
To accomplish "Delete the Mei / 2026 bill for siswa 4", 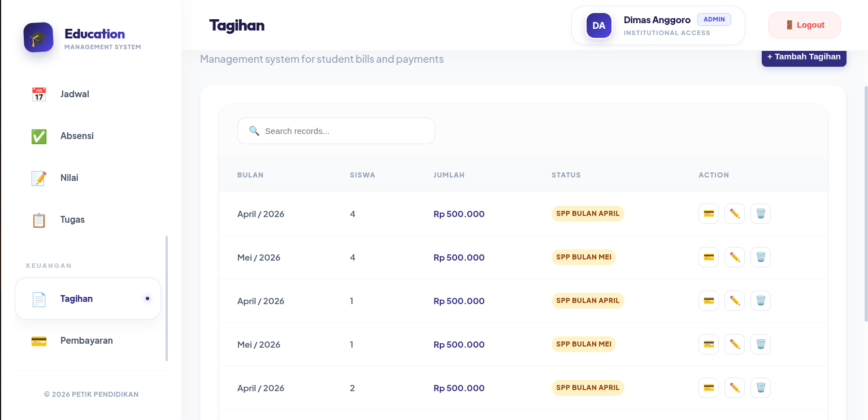I will pos(761,257).
